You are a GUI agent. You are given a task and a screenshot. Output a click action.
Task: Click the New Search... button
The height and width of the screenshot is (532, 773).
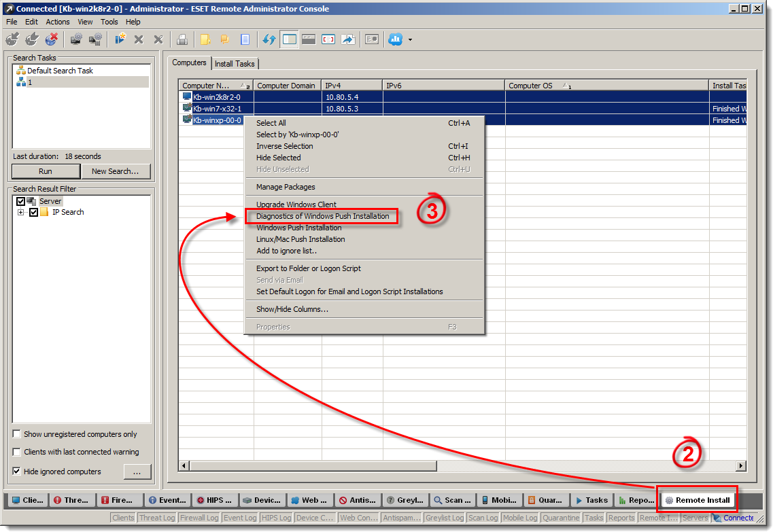click(116, 171)
